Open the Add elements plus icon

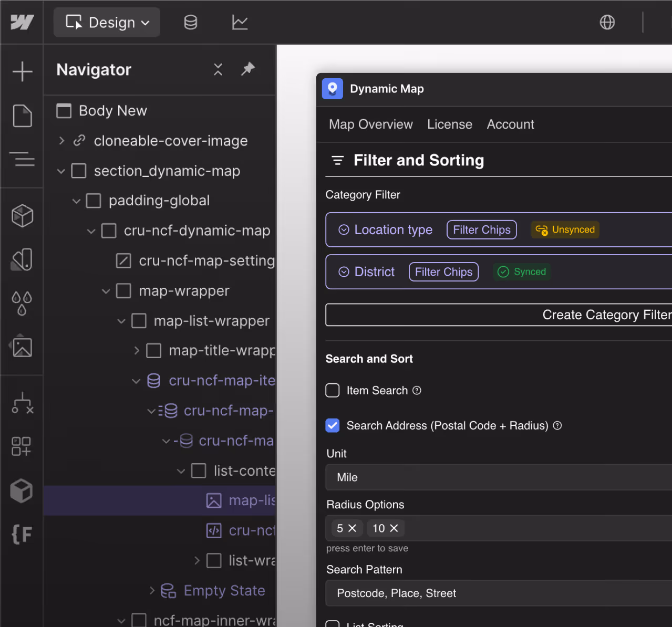(22, 71)
